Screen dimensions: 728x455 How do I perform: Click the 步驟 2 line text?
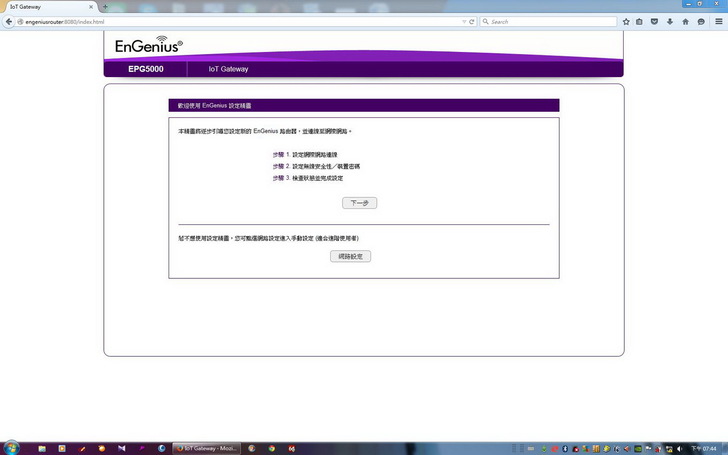[316, 166]
